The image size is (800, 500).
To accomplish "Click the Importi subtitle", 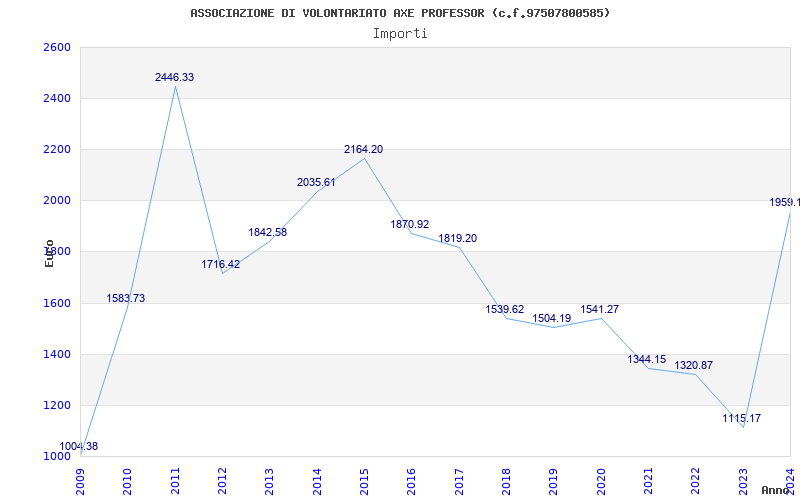I will click(400, 34).
